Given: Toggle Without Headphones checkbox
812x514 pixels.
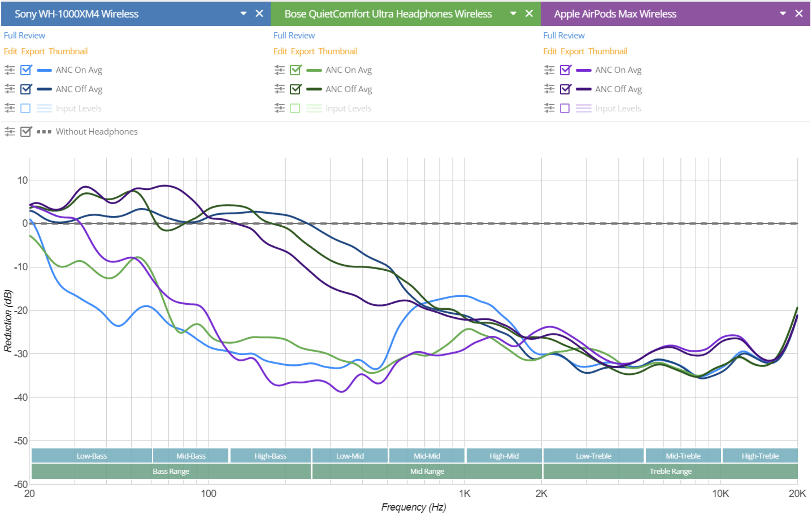Looking at the screenshot, I should pos(26,132).
